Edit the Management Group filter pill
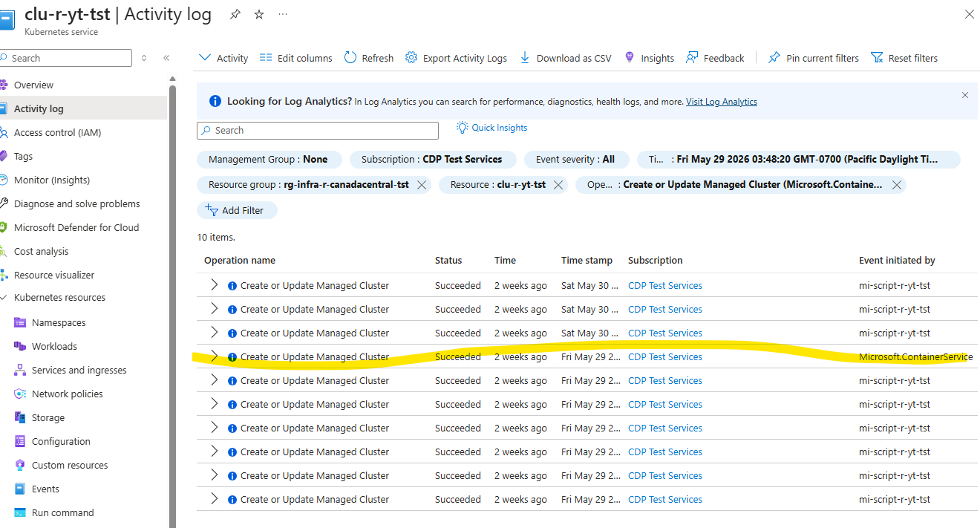The image size is (980, 528). click(x=269, y=159)
